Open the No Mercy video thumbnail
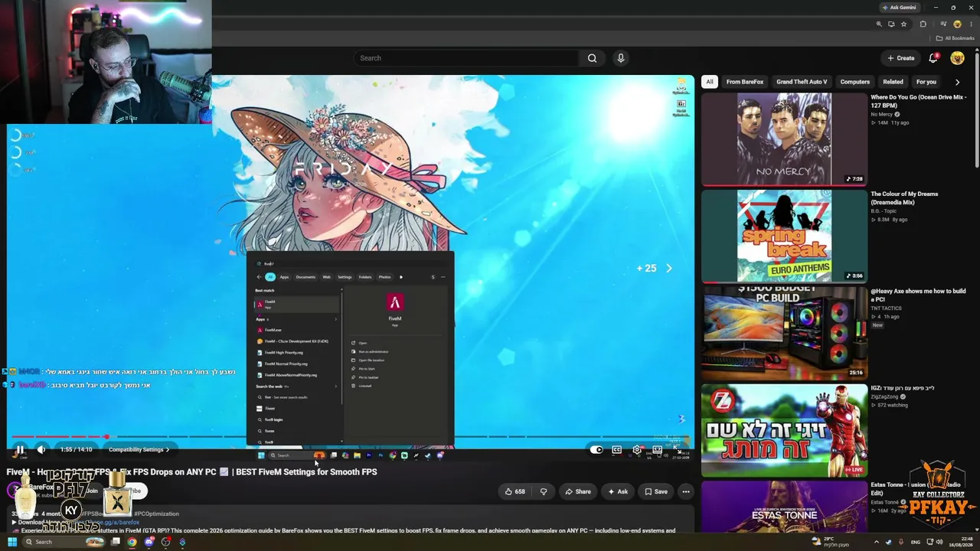The height and width of the screenshot is (551, 980). click(784, 139)
